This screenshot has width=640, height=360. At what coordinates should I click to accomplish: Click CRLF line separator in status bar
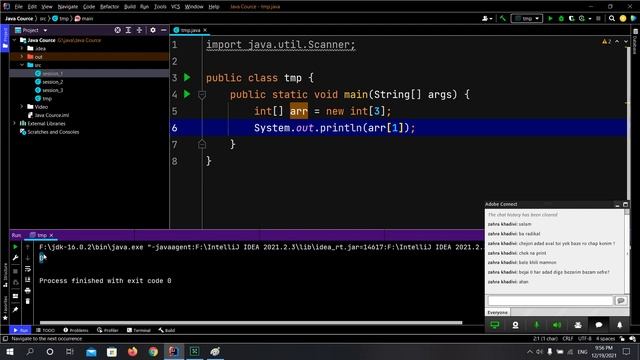tap(568, 339)
